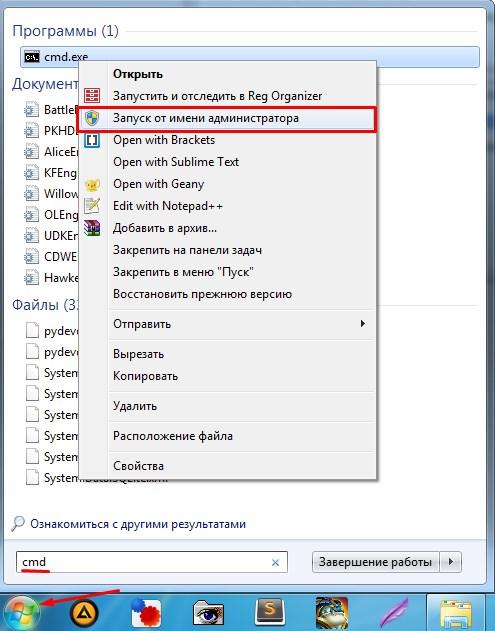This screenshot has width=495, height=631.
Task: Open the eye image viewer taskbar icon
Action: coord(208,613)
